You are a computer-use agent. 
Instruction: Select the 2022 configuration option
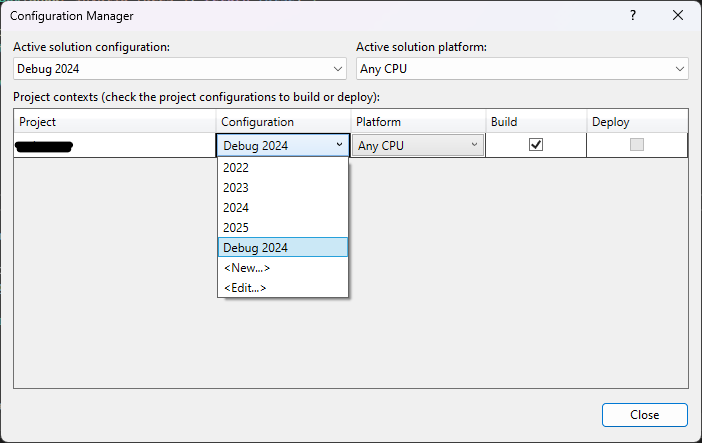point(283,168)
